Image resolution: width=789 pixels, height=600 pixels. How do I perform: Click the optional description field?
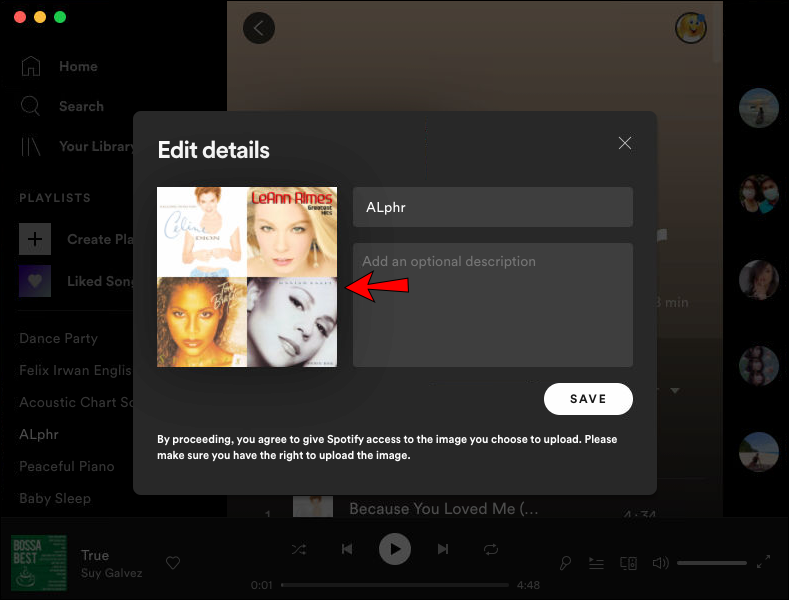click(x=493, y=305)
